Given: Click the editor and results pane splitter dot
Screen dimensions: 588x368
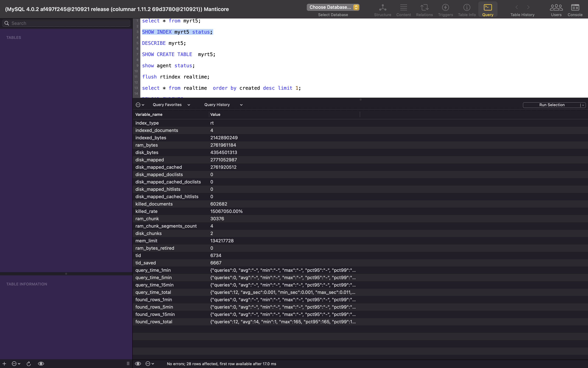Looking at the screenshot, I should tap(360, 100).
